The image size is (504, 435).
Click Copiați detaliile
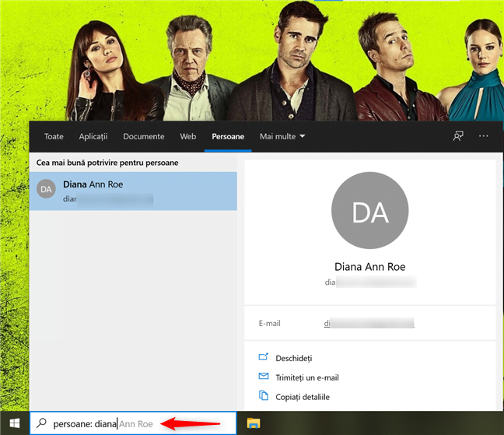[303, 397]
